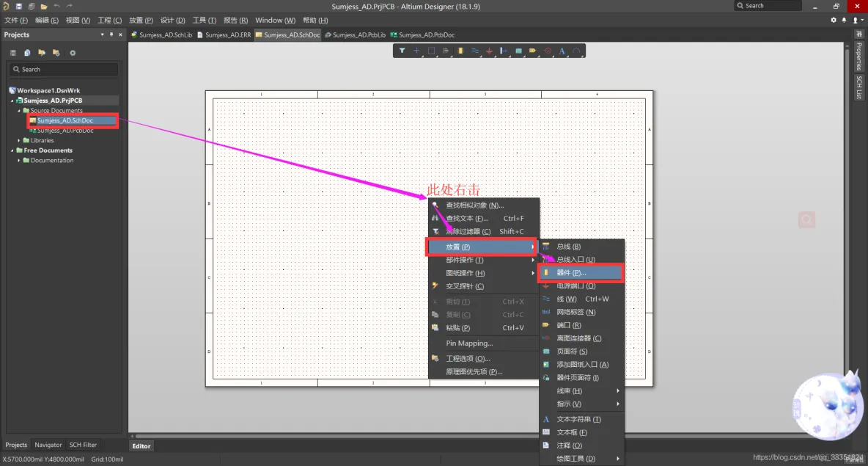Click the redo arrow in title bar
This screenshot has width=868, height=466.
[69, 6]
